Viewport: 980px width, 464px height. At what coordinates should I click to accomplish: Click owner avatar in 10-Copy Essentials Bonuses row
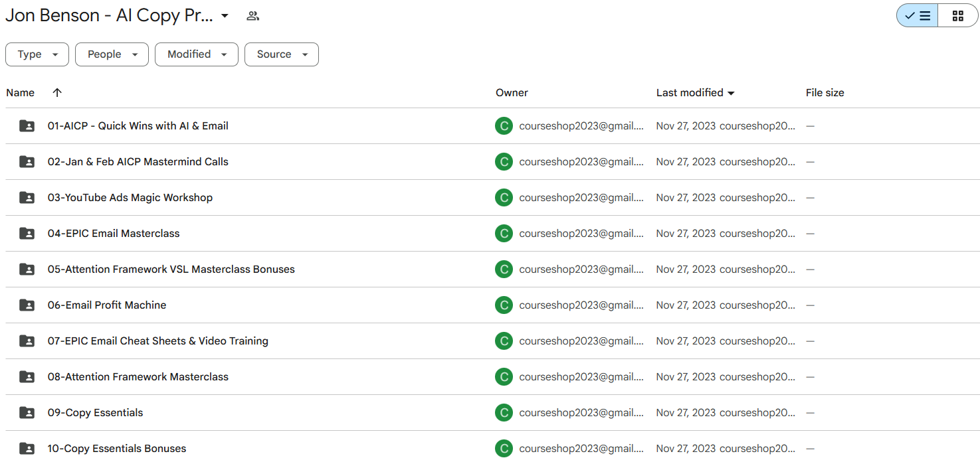click(x=504, y=449)
